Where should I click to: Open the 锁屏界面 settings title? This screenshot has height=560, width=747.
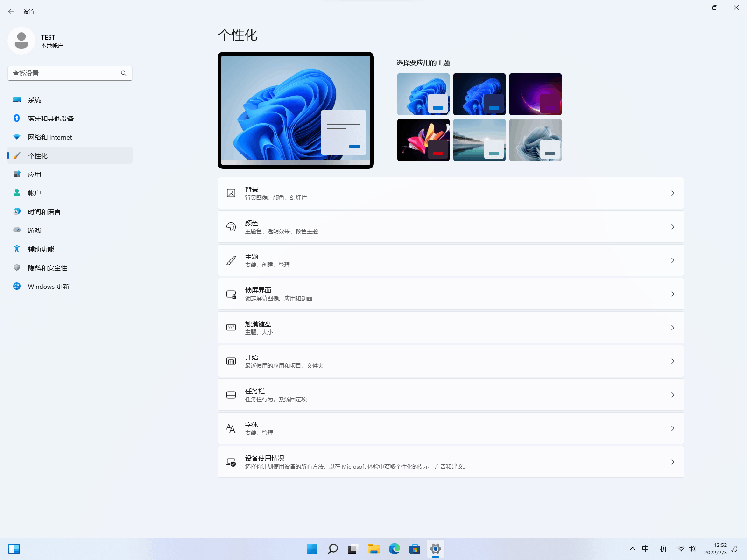(x=258, y=290)
